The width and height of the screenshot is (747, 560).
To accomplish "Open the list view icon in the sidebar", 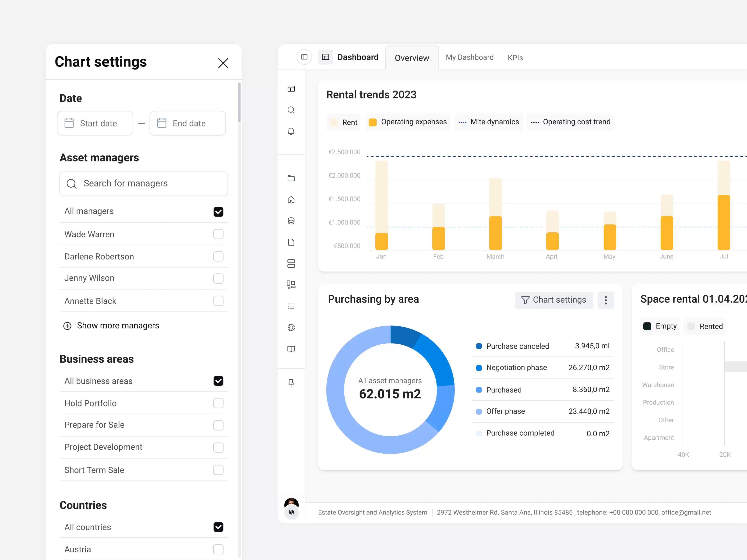I will pos(291,306).
